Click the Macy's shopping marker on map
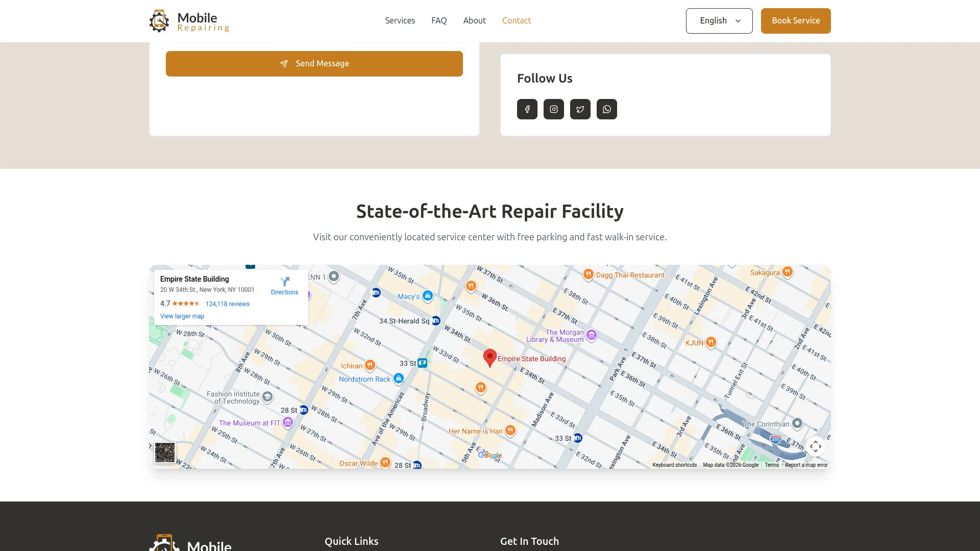 [428, 295]
